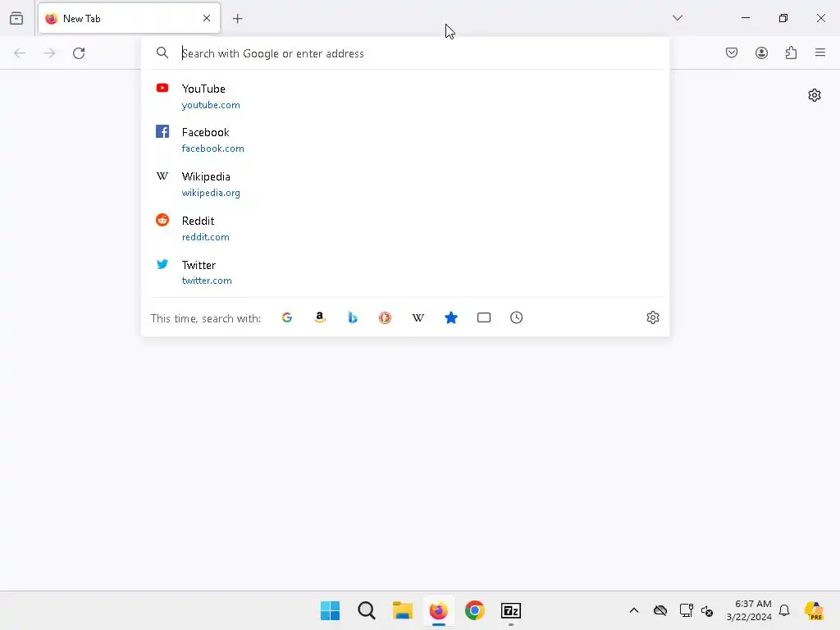Choose the Facebook suggestion
This screenshot has height=630, width=840.
(x=405, y=139)
